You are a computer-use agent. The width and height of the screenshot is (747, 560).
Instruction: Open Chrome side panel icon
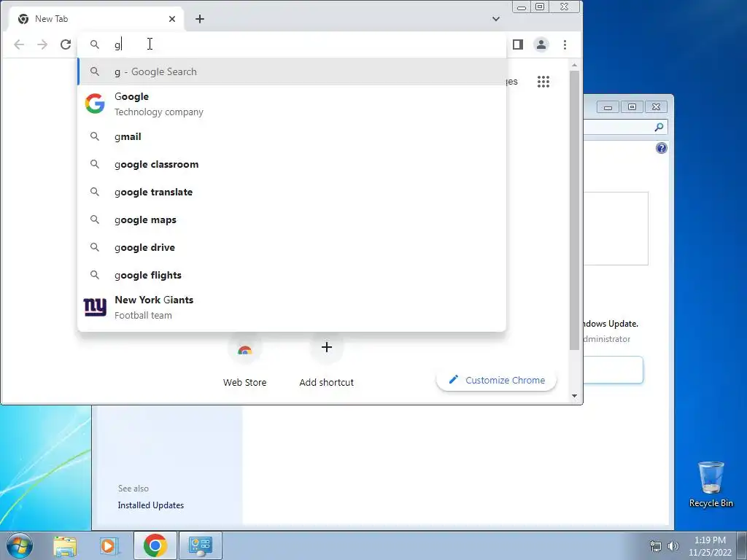tap(518, 44)
